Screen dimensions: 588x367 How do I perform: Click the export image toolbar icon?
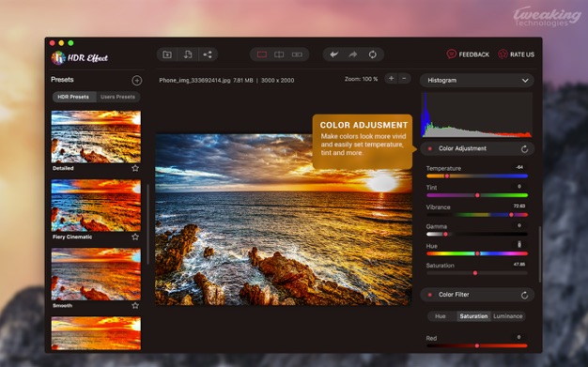click(188, 54)
